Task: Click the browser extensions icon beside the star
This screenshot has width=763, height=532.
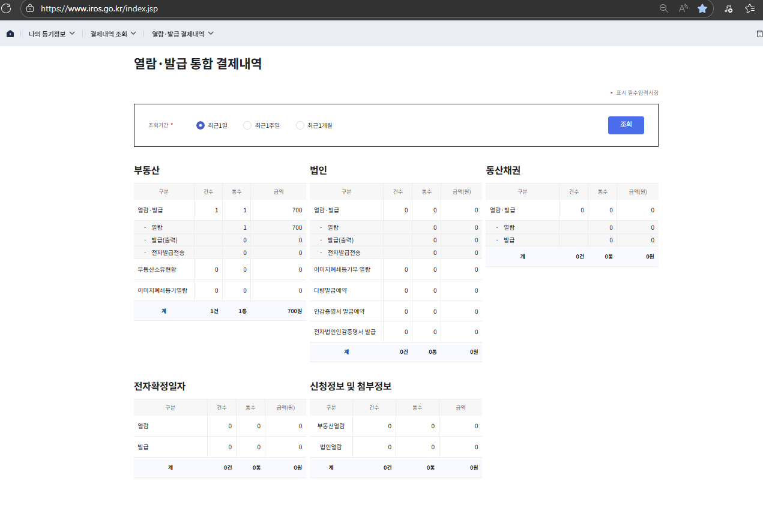Action: point(728,8)
